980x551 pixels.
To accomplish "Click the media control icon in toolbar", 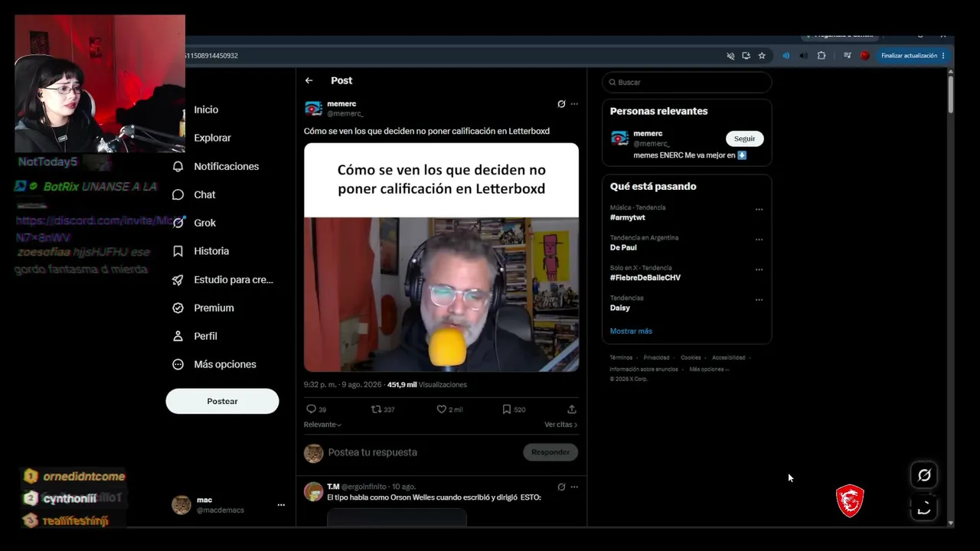I will point(847,56).
